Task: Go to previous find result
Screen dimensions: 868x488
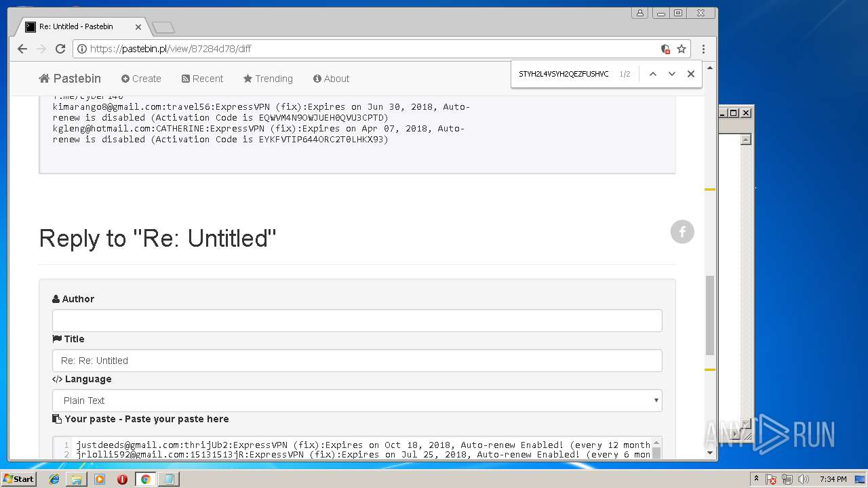Action: [652, 74]
